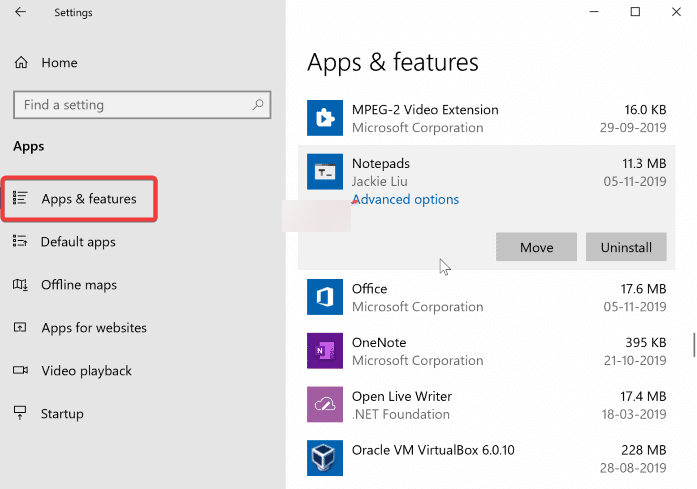The width and height of the screenshot is (697, 489).
Task: Uninstall the Notepads app
Action: pyautogui.click(x=626, y=247)
